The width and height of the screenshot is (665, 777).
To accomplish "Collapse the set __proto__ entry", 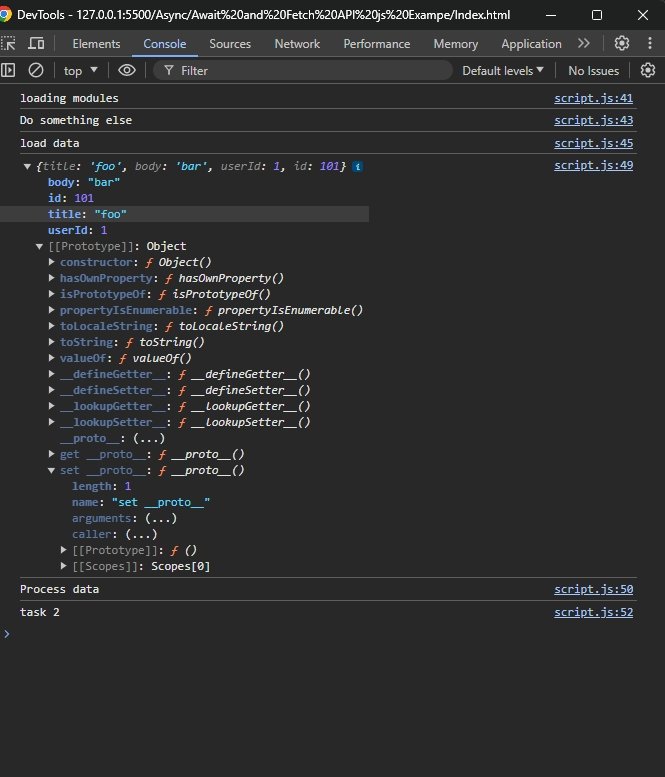I will tap(52, 470).
